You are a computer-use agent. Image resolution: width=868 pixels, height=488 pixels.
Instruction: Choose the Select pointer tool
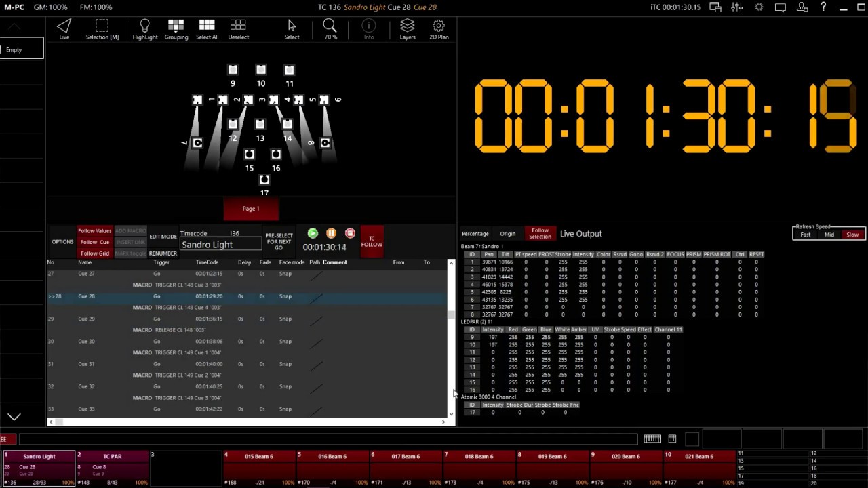coord(292,29)
